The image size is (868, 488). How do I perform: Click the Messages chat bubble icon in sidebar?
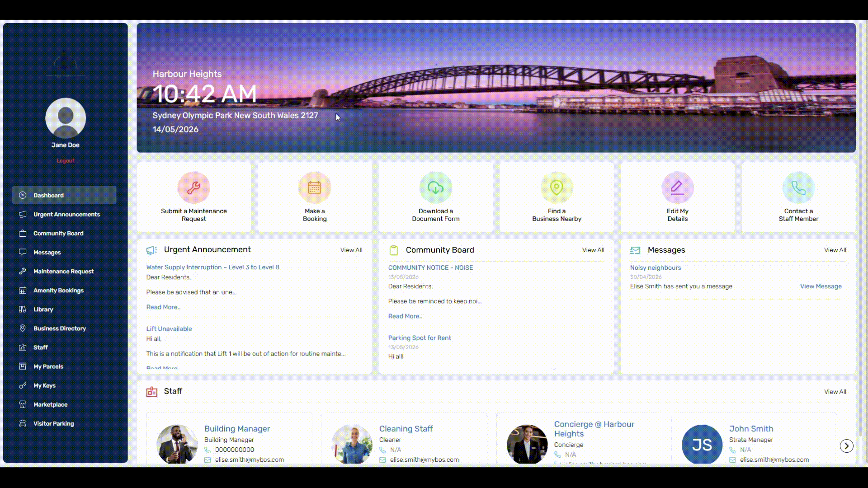[23, 252]
